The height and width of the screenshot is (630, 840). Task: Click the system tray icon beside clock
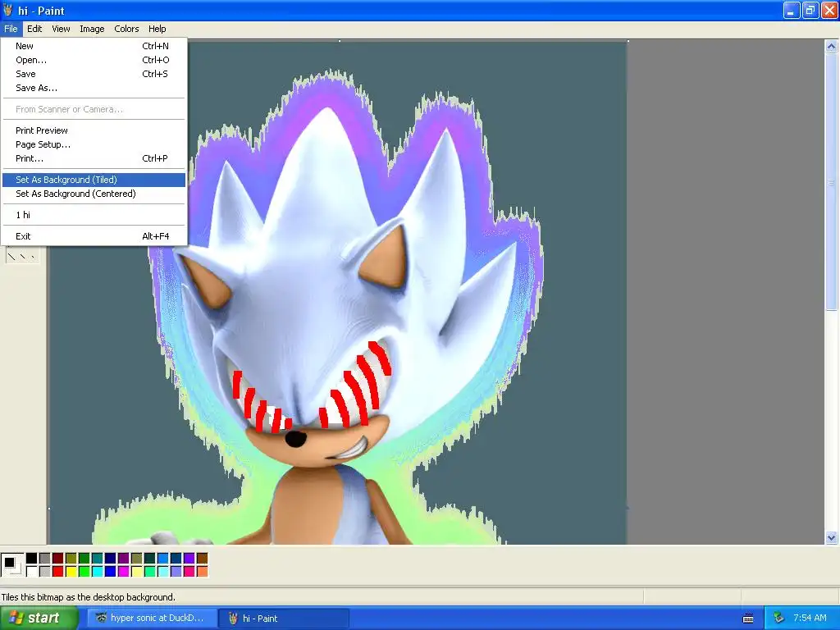click(x=778, y=618)
